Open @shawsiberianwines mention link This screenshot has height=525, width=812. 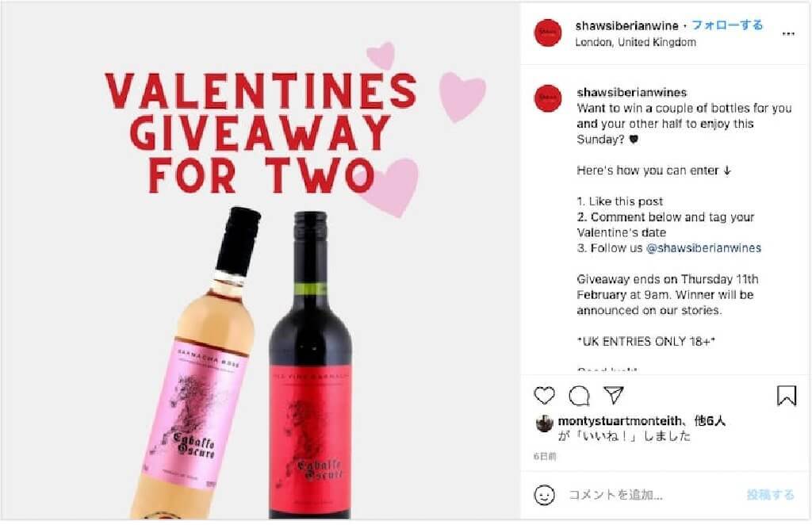(x=703, y=248)
